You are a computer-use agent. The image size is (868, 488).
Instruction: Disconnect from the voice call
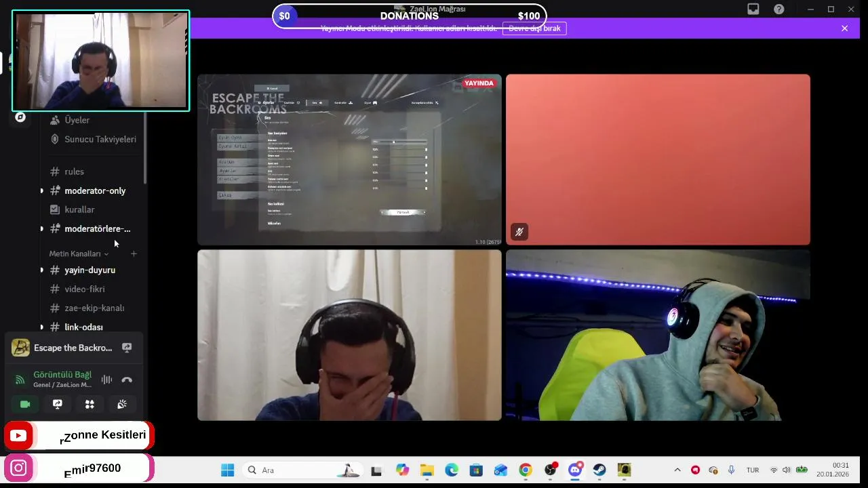pos(127,380)
